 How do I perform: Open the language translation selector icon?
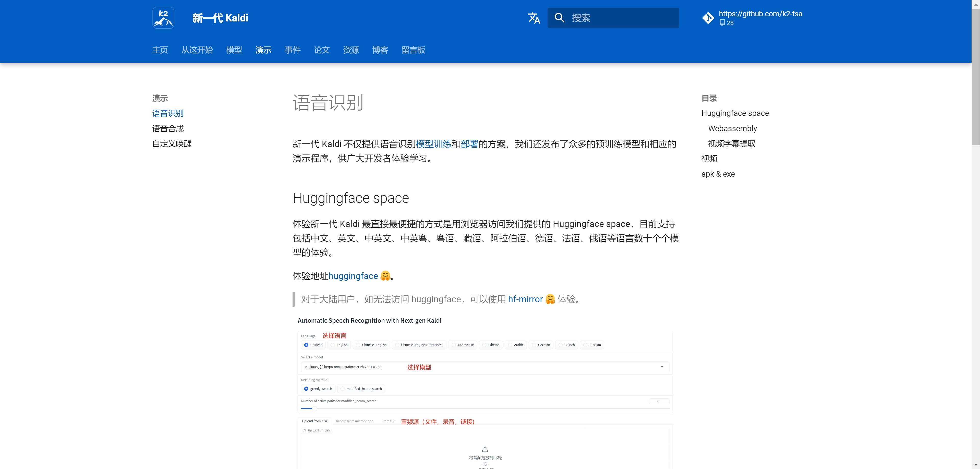534,18
